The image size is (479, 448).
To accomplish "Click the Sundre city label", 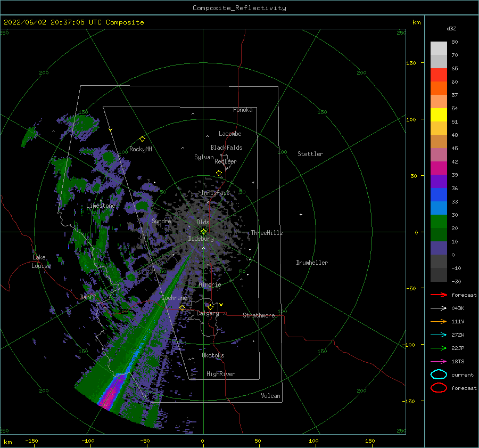I will (162, 221).
